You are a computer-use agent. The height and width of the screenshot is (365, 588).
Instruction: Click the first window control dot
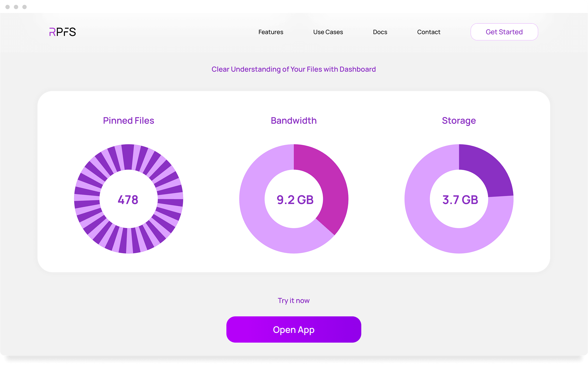pos(7,7)
